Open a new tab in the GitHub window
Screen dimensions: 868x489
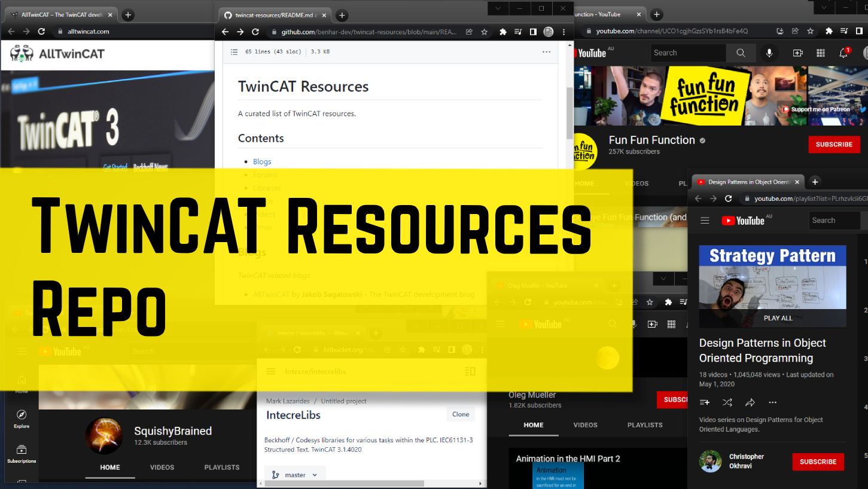coord(342,16)
